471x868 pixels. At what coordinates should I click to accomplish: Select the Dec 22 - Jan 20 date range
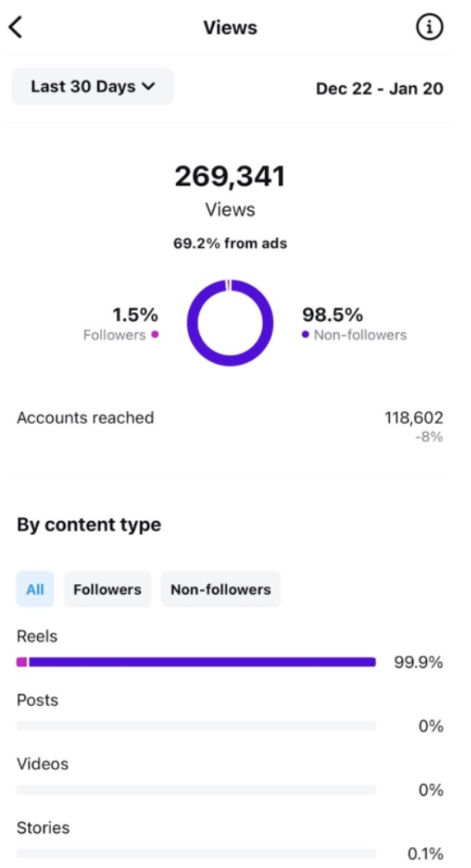(x=379, y=89)
